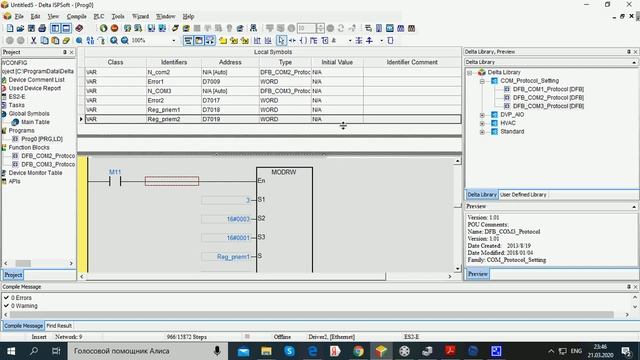Expand the DVP_AIO library node
640x360 pixels.
tap(482, 115)
